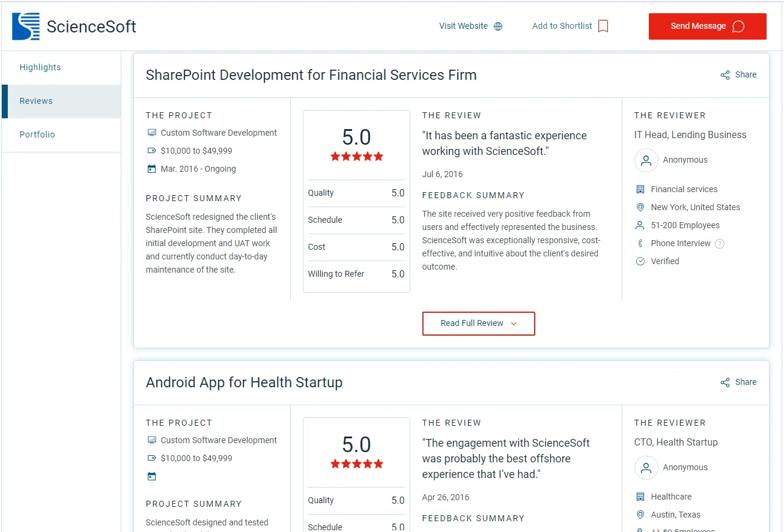Click the monitor icon in the SharePoint project details
Screen dimensions: 784x532
click(151, 133)
